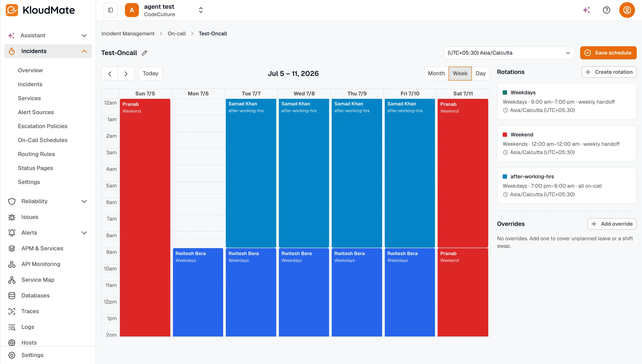
Task: Open Routing Rules submenu item
Action: pos(36,154)
